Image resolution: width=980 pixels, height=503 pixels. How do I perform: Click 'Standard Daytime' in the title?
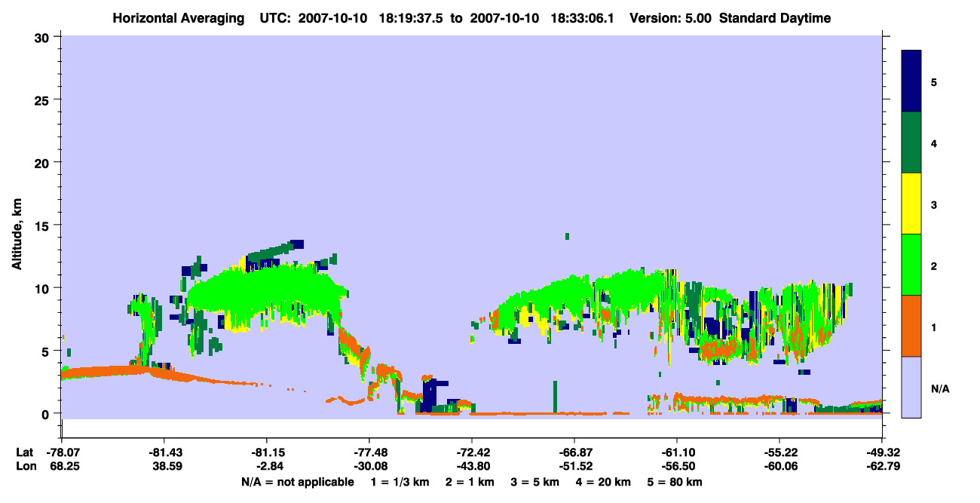(775, 18)
